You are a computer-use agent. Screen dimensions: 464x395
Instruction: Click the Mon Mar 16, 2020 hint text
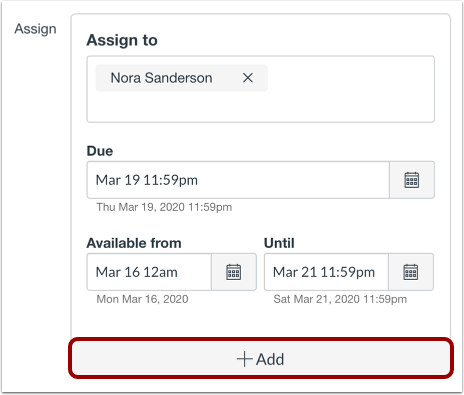[142, 299]
